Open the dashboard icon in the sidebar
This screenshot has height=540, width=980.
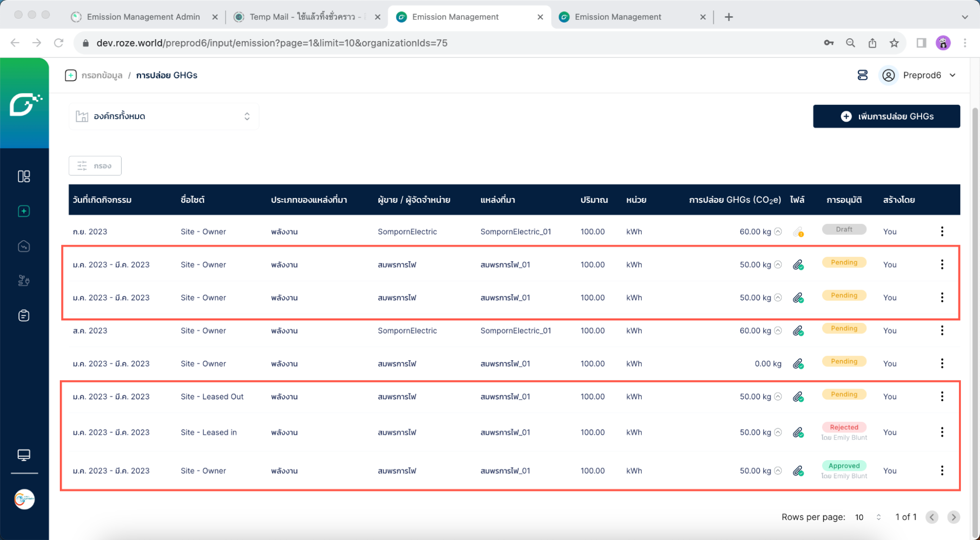coord(24,176)
